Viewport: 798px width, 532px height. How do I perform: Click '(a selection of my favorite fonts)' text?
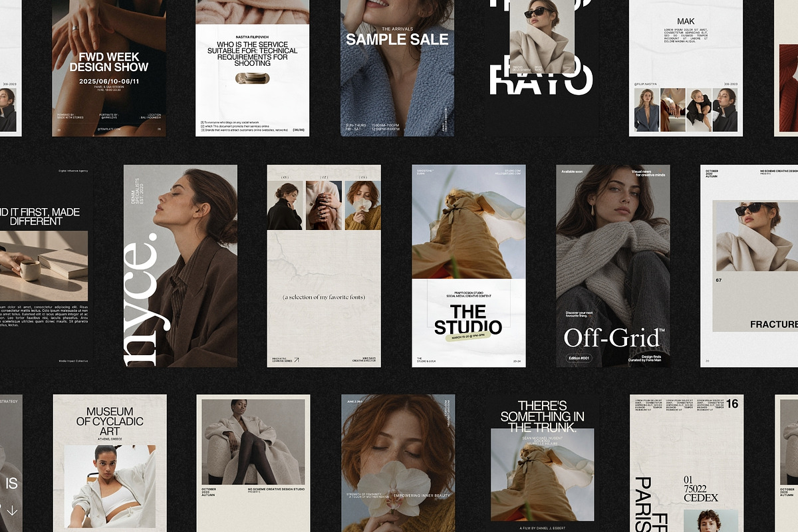click(324, 297)
